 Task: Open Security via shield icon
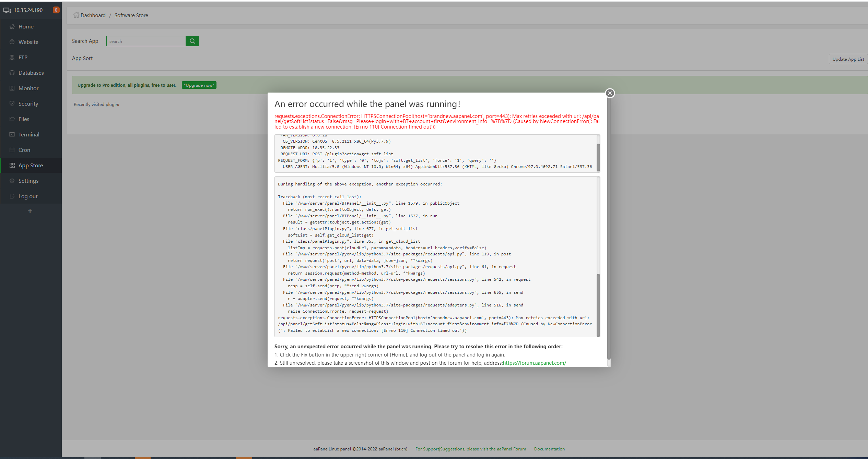click(x=12, y=104)
